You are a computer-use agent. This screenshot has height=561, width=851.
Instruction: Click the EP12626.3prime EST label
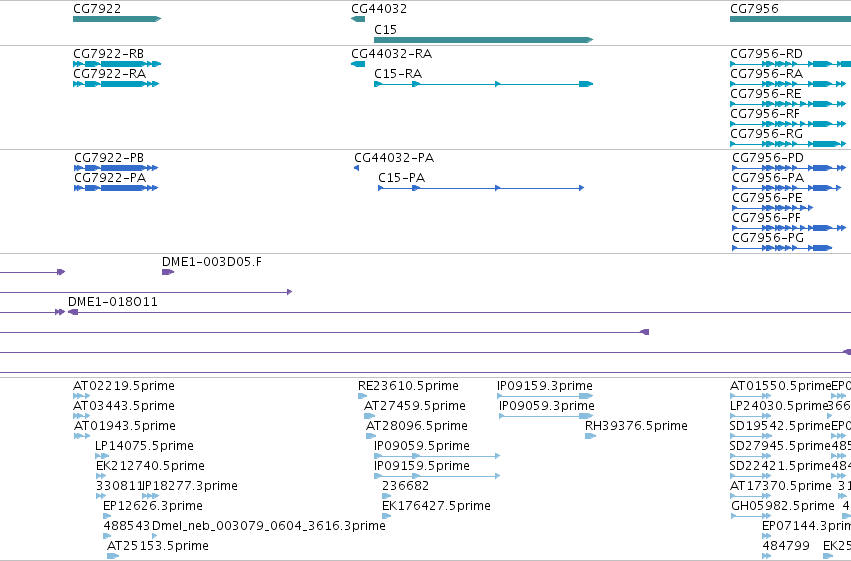click(153, 506)
